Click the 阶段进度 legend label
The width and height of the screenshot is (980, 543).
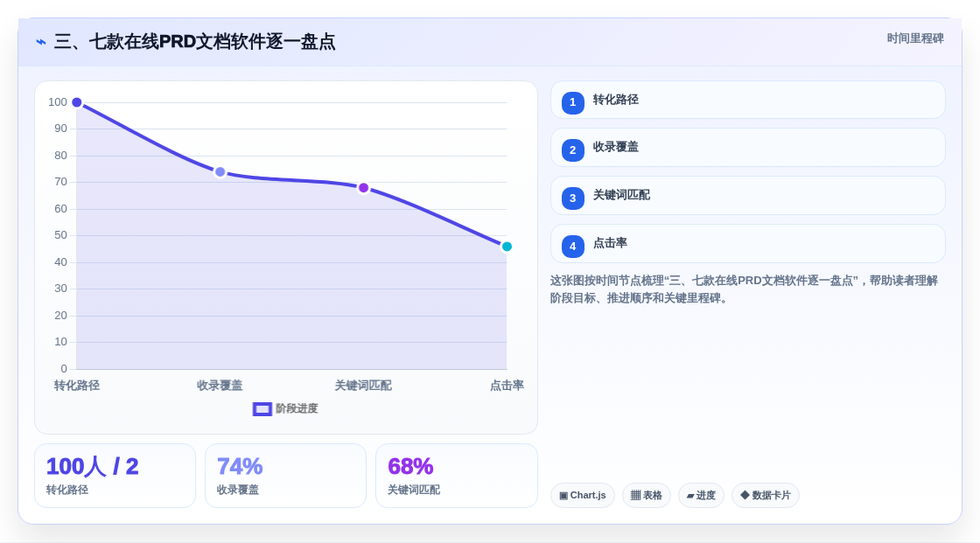click(297, 408)
